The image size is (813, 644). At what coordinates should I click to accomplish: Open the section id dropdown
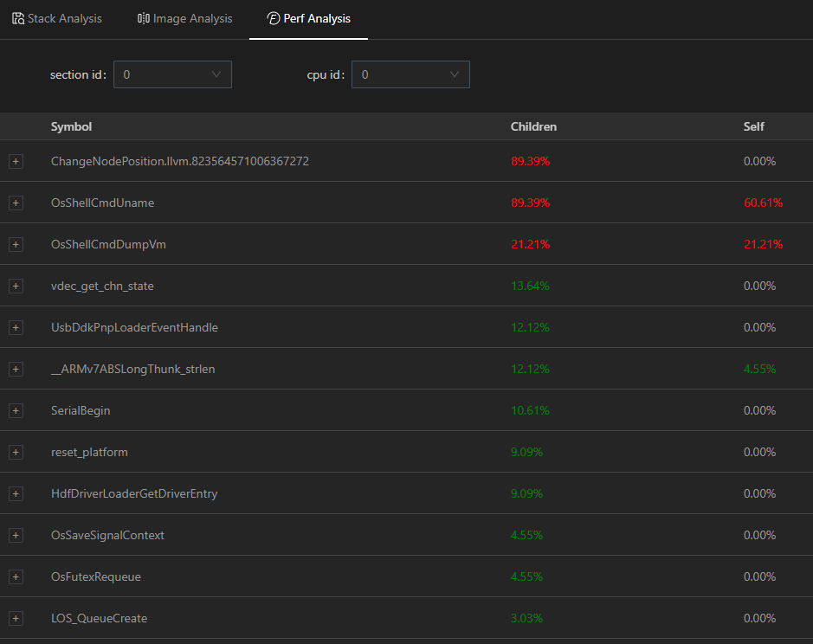point(172,74)
